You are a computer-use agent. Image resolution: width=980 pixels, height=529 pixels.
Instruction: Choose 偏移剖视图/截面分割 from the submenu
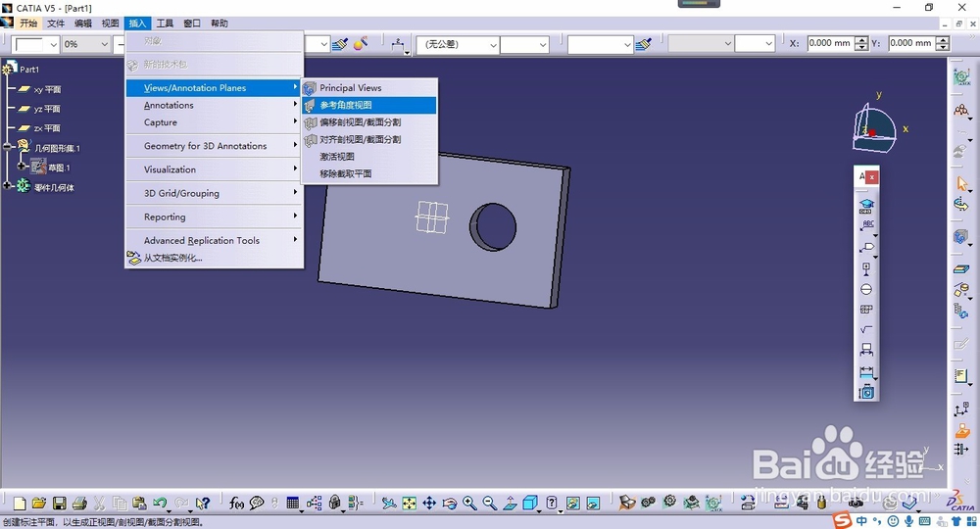coord(369,122)
